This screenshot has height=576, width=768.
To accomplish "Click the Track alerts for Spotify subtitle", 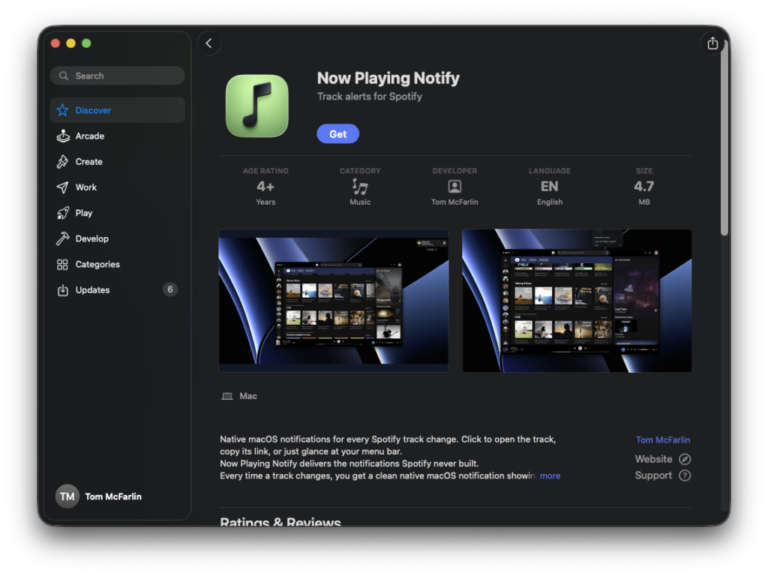I will tap(370, 96).
